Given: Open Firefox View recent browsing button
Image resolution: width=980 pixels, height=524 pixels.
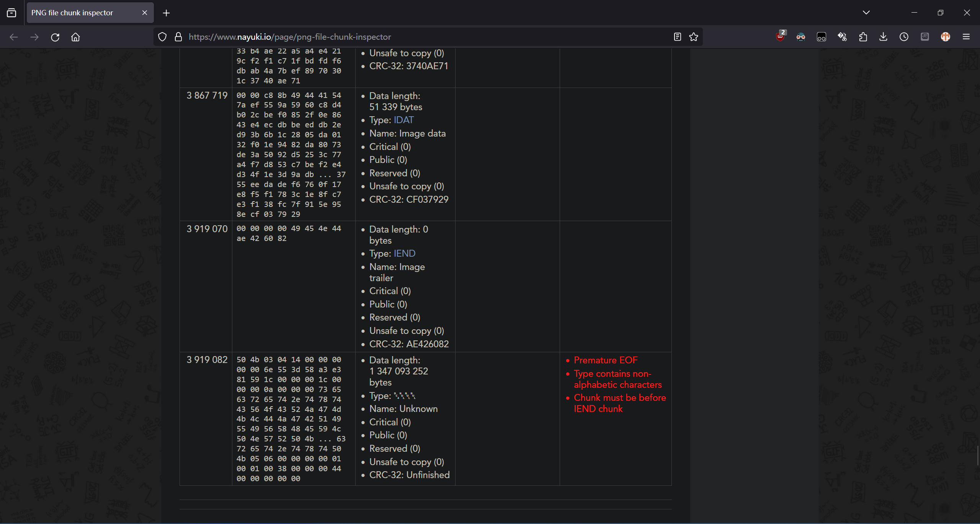Looking at the screenshot, I should click(11, 13).
